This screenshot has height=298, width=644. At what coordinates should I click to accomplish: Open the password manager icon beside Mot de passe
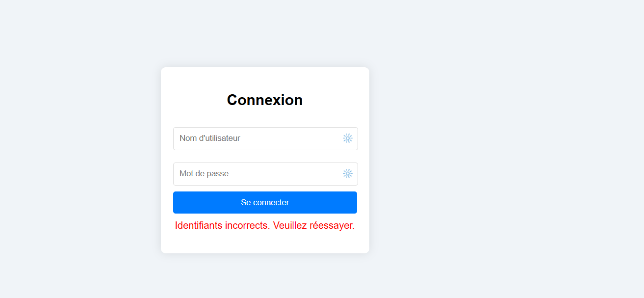coord(348,174)
